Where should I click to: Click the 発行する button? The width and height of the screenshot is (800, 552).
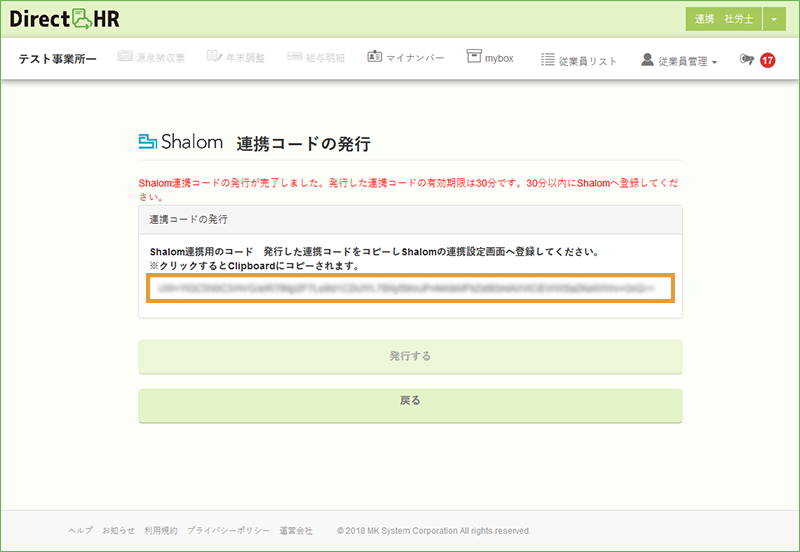410,357
